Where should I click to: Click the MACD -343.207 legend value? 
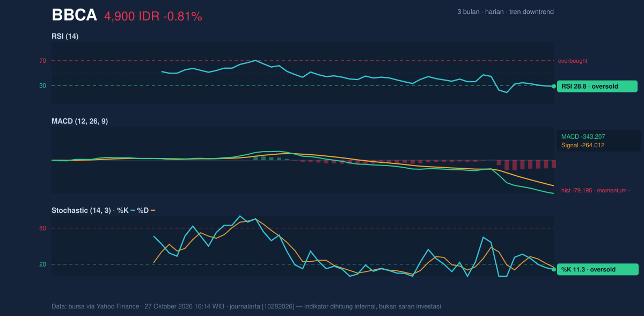tap(583, 137)
